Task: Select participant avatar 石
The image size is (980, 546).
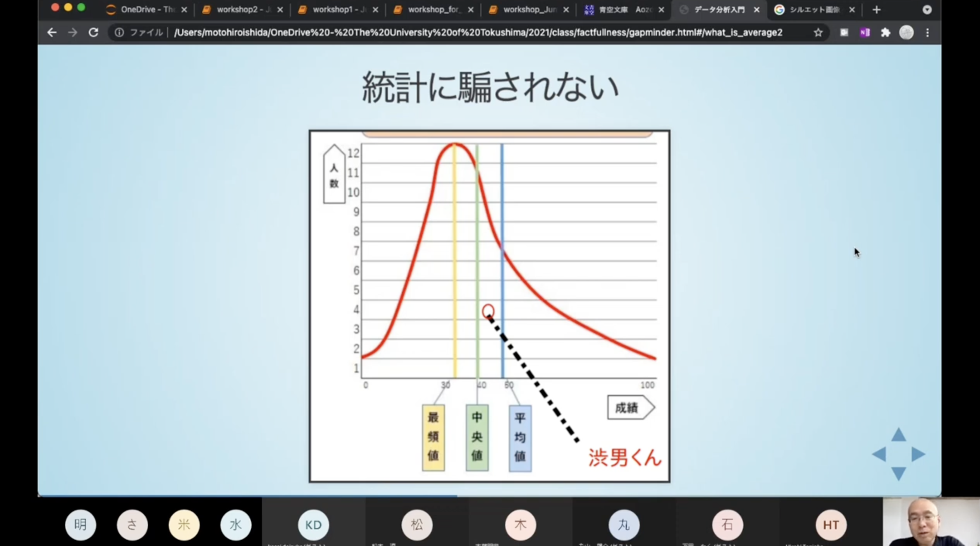Action: (727, 525)
